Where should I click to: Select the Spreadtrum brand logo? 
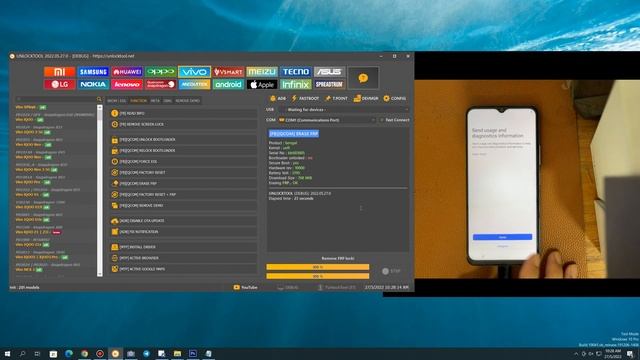[329, 84]
